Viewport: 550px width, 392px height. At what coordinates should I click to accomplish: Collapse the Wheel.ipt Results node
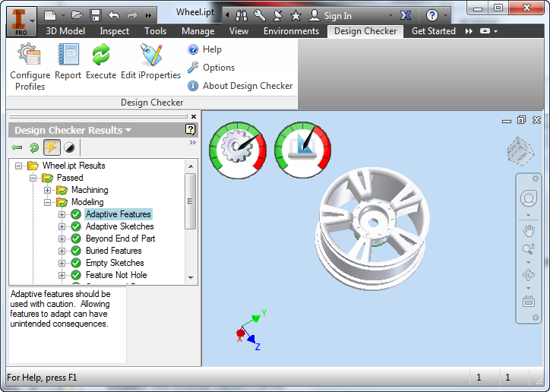tap(18, 166)
